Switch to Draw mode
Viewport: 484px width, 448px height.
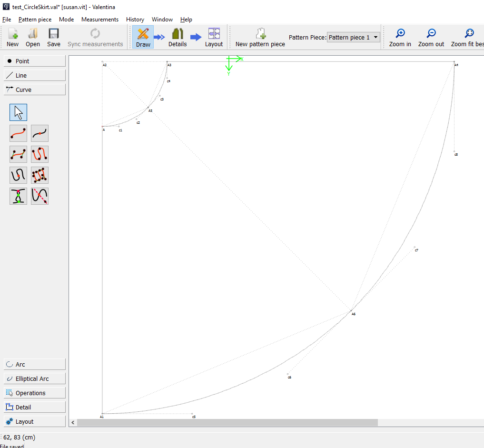point(143,37)
